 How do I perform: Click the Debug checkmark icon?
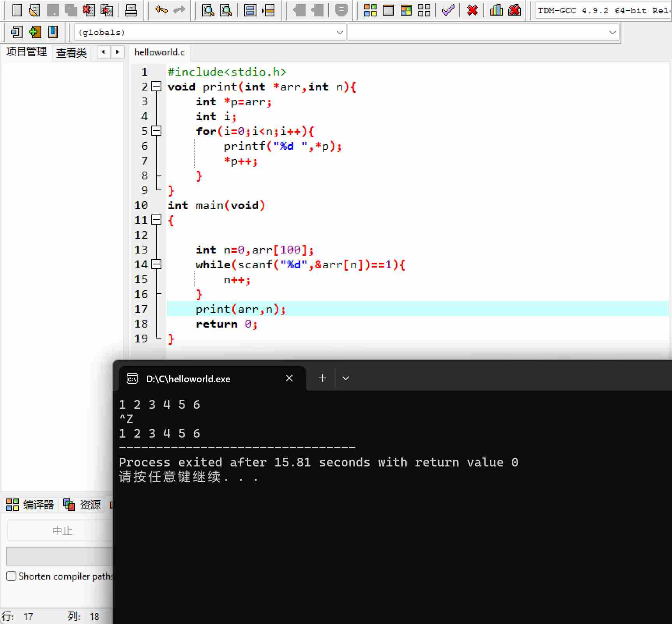448,10
